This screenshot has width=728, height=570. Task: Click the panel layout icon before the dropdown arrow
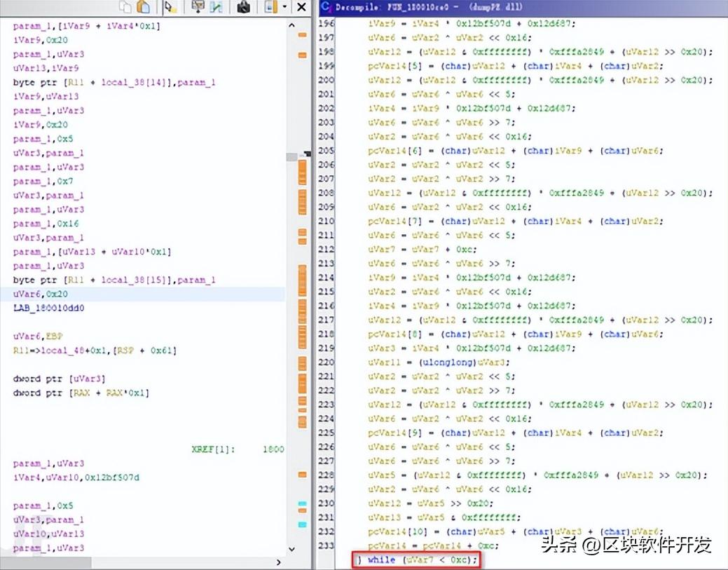272,7
